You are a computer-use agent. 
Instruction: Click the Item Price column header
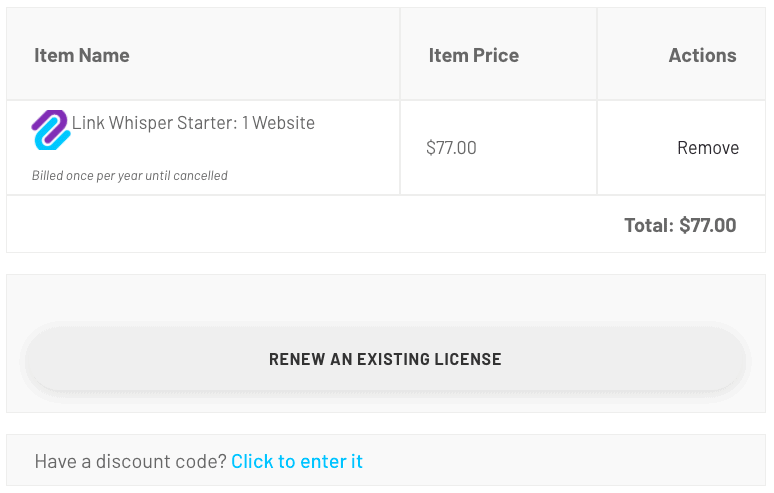click(473, 55)
